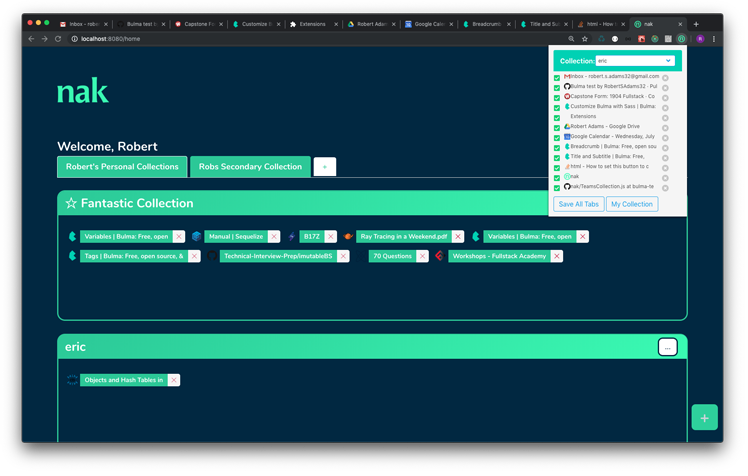Screen dimensions: 748x476
Task: Remove the Objects and Hash Tables tag
Action: pos(174,380)
